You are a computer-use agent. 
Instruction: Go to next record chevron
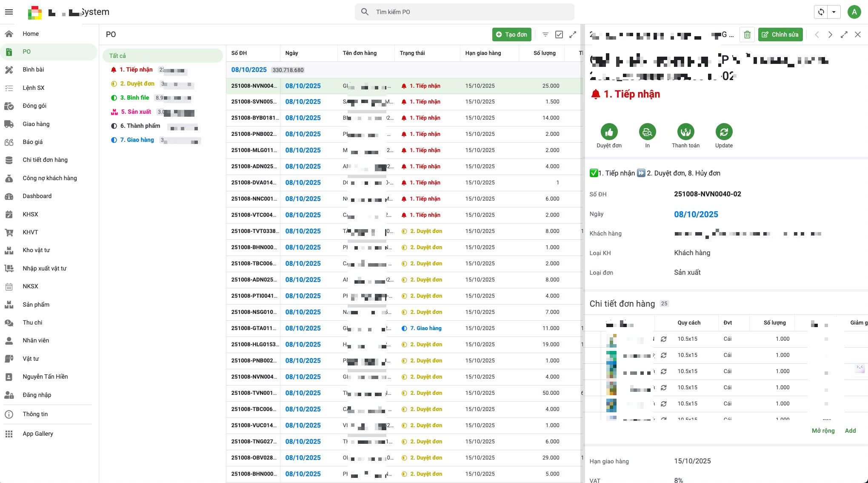(830, 34)
